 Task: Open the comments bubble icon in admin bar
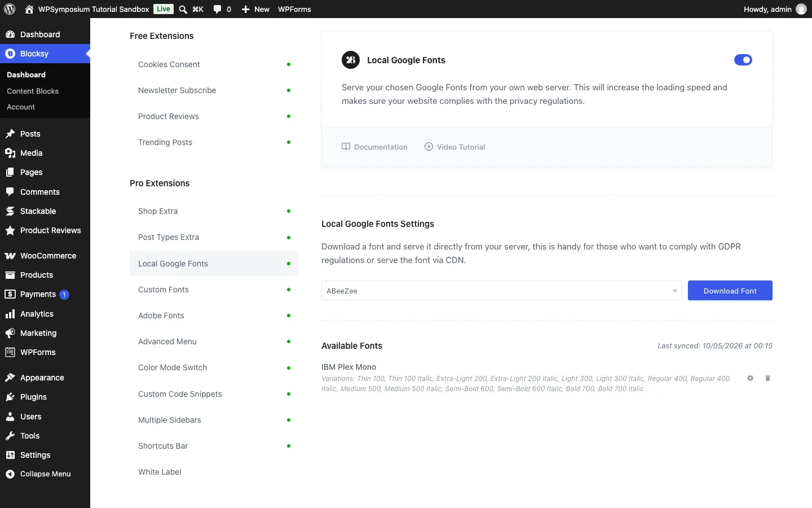pos(217,9)
